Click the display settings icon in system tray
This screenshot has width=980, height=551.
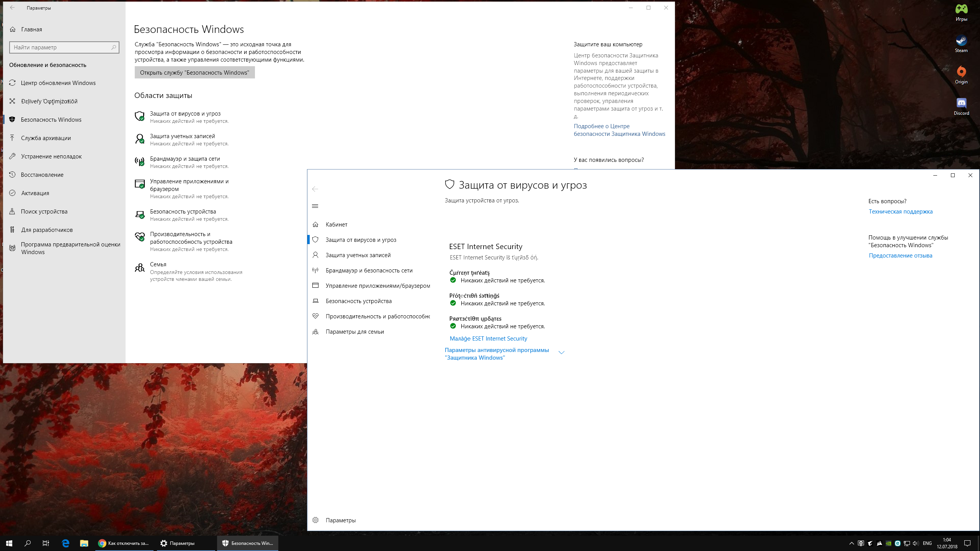click(x=861, y=543)
